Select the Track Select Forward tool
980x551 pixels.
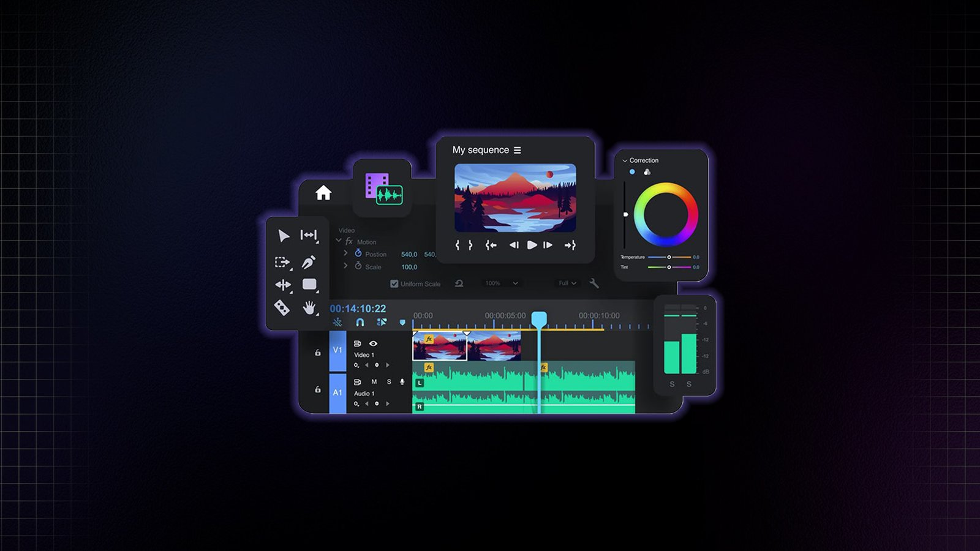[x=282, y=262]
